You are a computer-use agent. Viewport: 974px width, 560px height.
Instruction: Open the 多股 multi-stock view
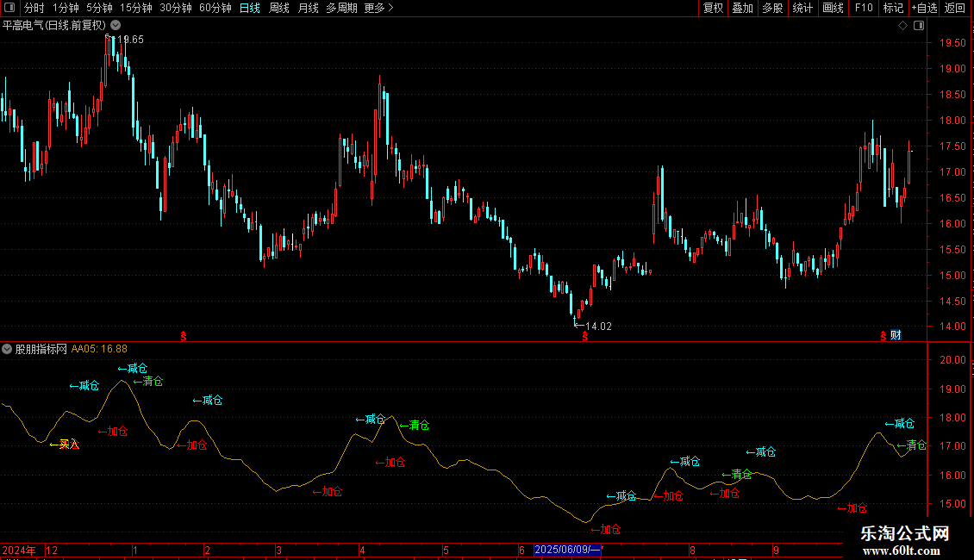[x=772, y=8]
